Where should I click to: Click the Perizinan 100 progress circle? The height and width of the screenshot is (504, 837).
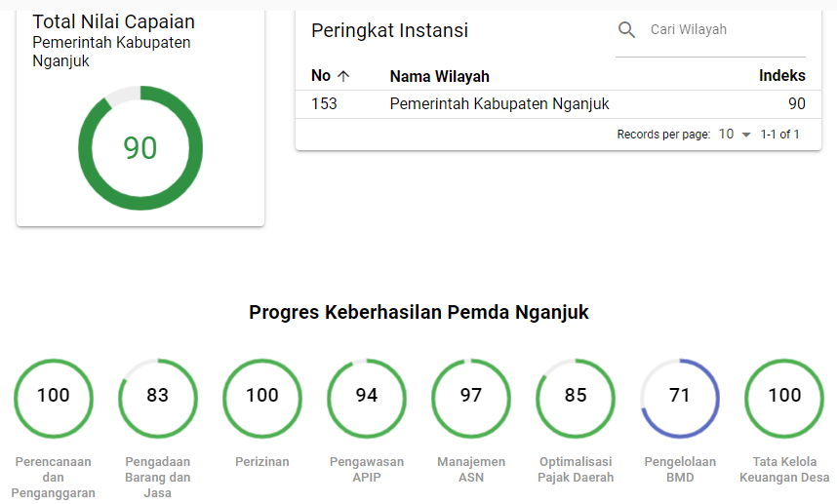point(262,399)
